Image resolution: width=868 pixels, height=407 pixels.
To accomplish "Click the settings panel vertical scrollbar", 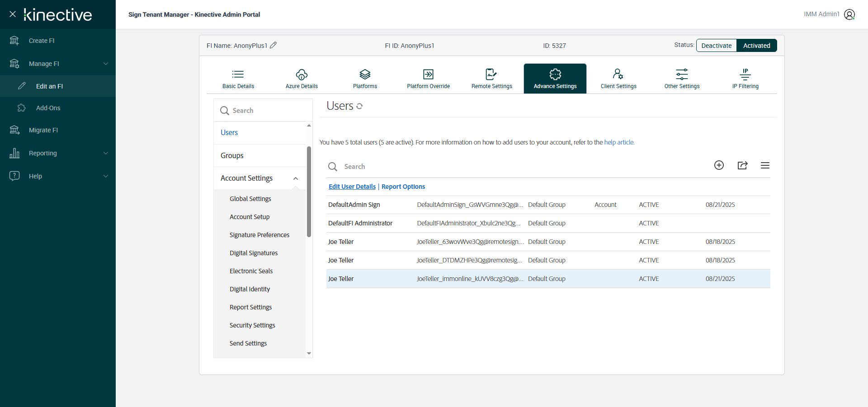I will coord(309,192).
